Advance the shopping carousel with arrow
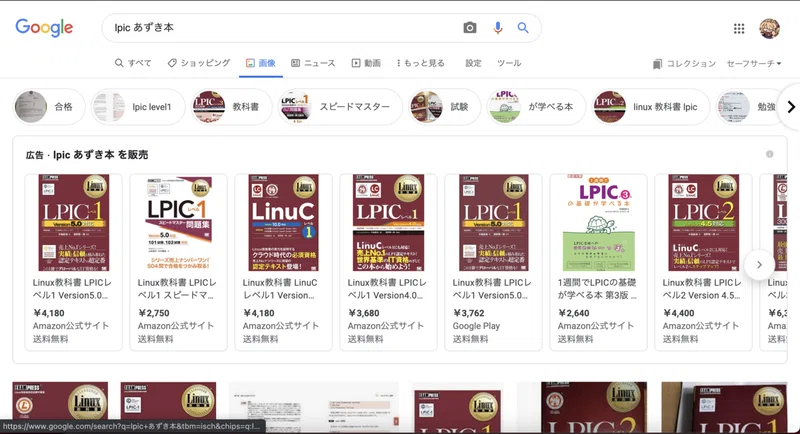This screenshot has height=434, width=800. [x=759, y=265]
